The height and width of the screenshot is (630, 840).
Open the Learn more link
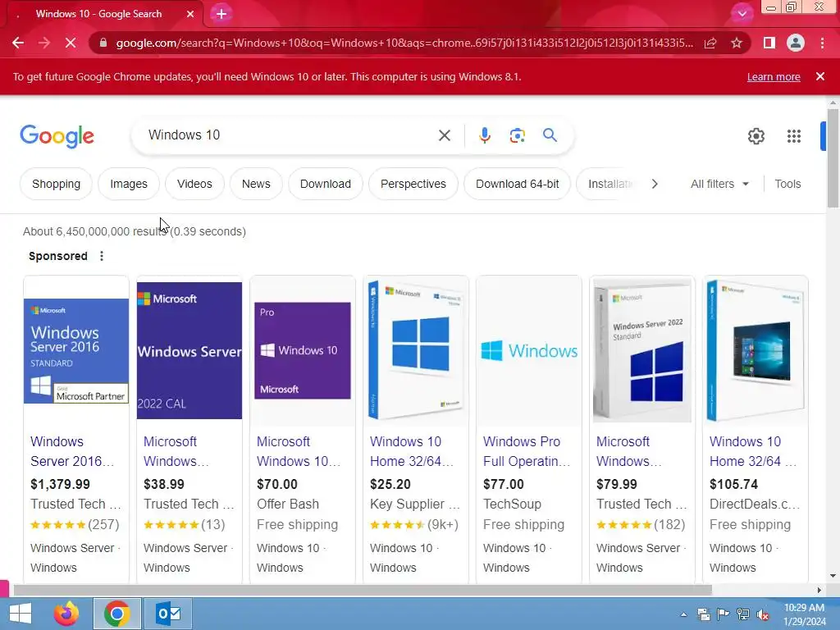point(774,76)
